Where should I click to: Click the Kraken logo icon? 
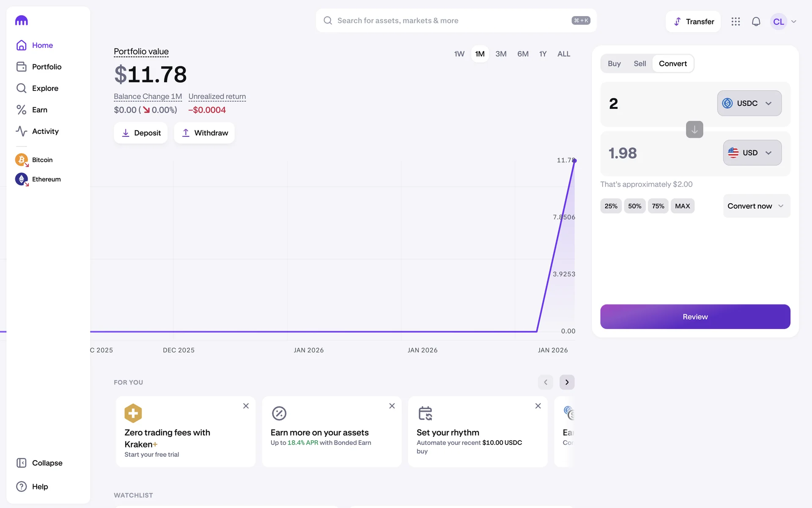pos(22,20)
